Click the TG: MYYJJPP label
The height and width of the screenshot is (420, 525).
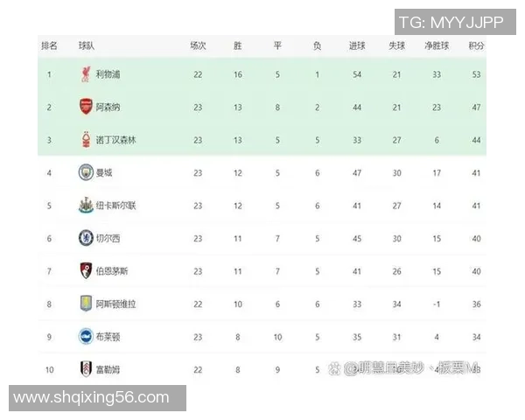451,21
